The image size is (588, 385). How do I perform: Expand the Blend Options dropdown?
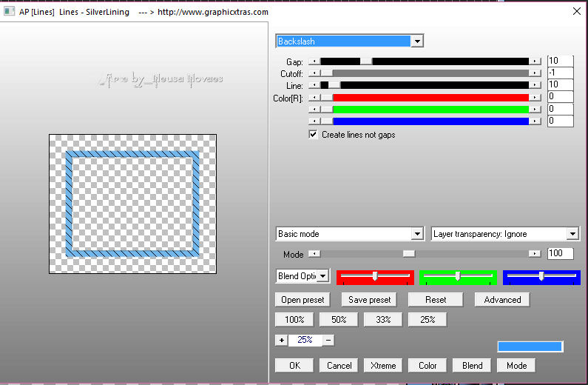coord(323,276)
